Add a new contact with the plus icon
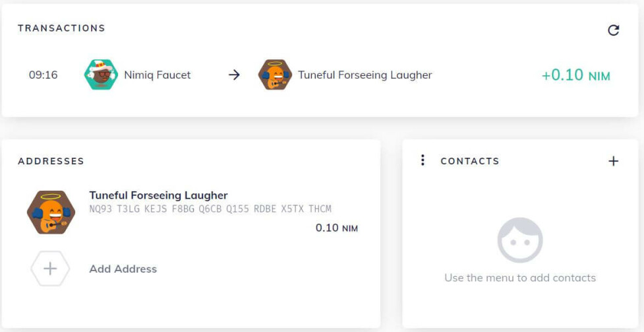644x332 pixels. (613, 161)
